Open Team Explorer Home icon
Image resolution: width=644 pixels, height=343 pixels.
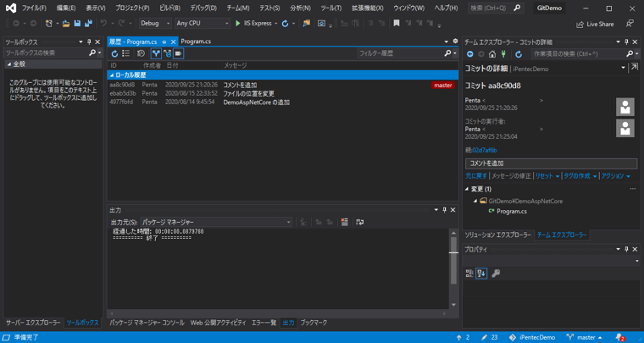[x=492, y=53]
